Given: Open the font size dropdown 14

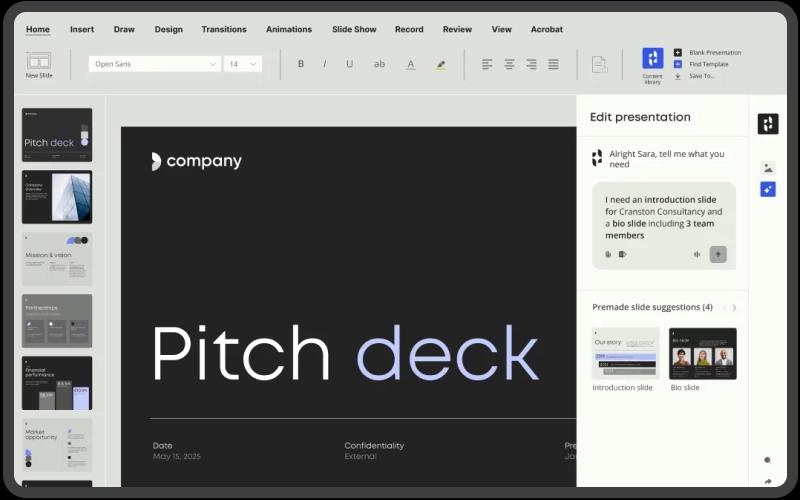Looking at the screenshot, I should (243, 64).
